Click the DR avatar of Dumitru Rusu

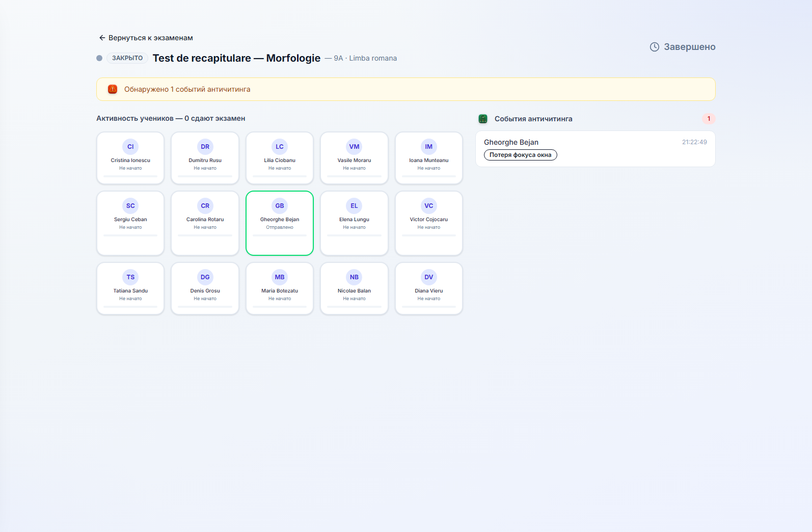coord(205,147)
